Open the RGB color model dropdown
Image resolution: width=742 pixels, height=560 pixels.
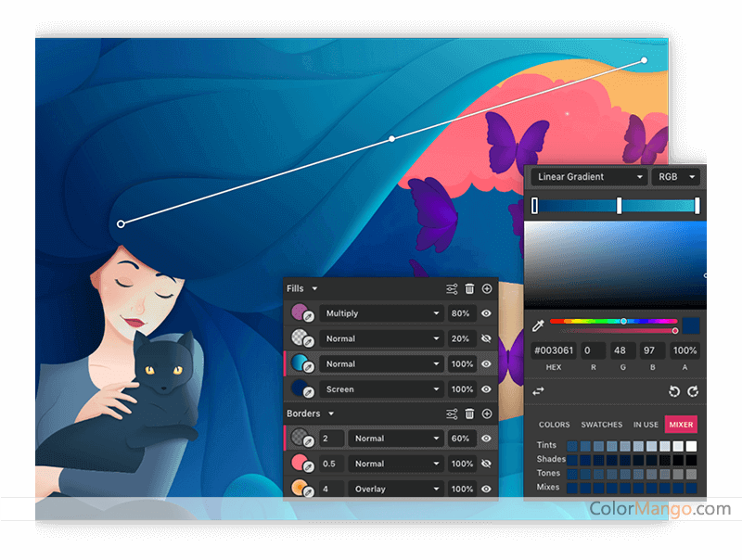click(x=676, y=177)
